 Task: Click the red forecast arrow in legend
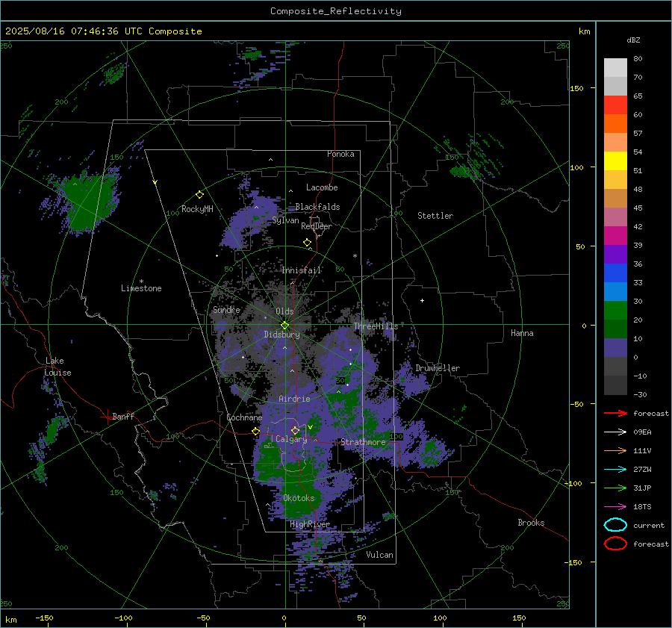tap(615, 413)
